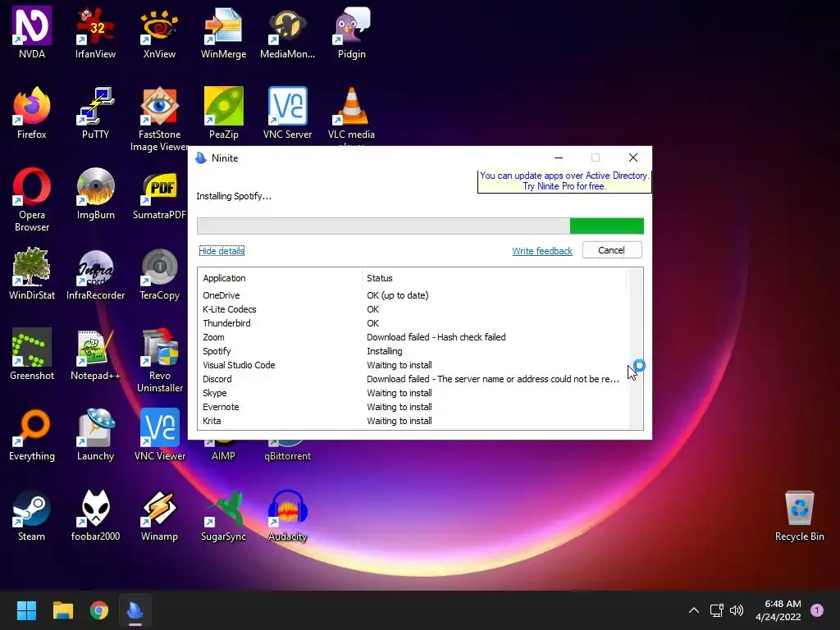Click the VLC media player cone icon
Viewport: 840px width, 630px height.
click(351, 106)
